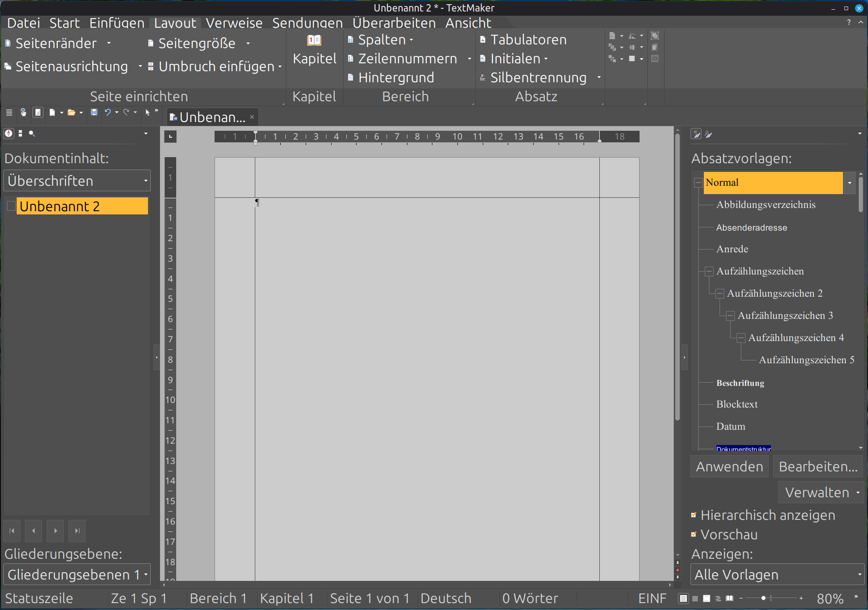Jump to last item with navigation button

click(x=77, y=531)
